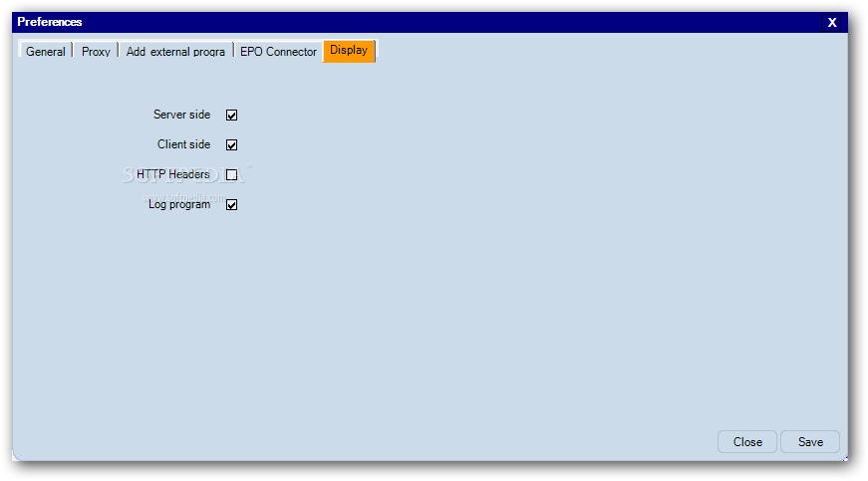Click the resize grip in dialog corner
868x481 pixels.
(844, 458)
